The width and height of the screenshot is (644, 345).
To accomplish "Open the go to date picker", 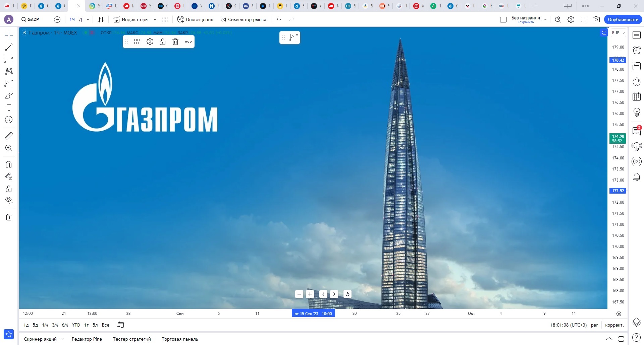I will click(x=121, y=325).
